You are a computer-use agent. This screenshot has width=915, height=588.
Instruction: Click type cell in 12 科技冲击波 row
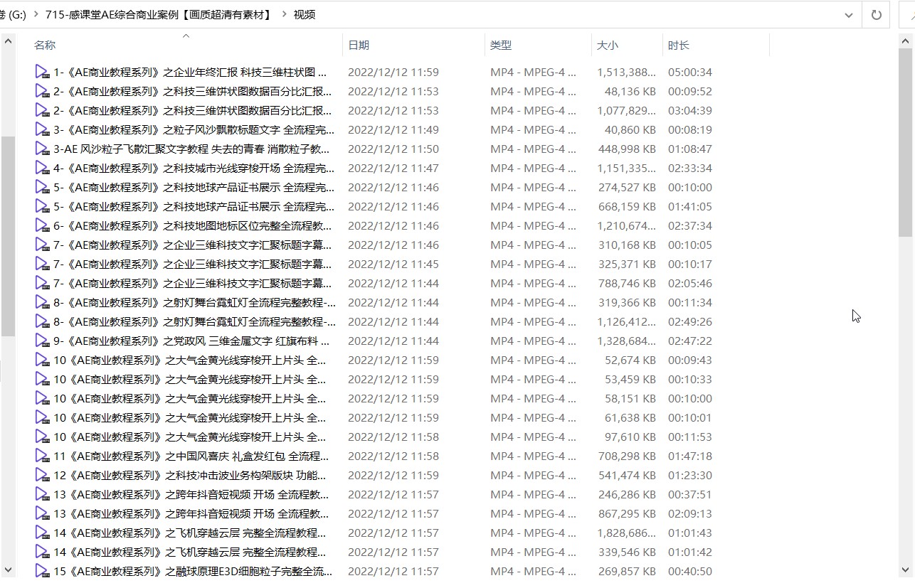534,475
